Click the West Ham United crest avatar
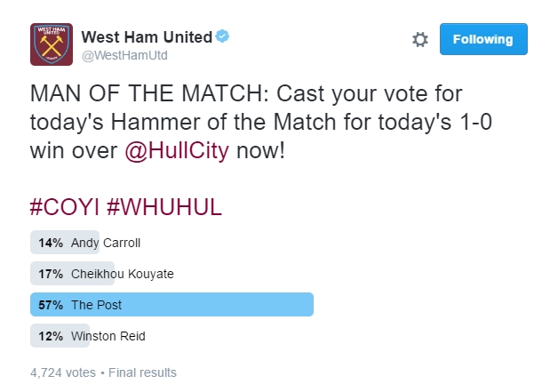 (52, 44)
